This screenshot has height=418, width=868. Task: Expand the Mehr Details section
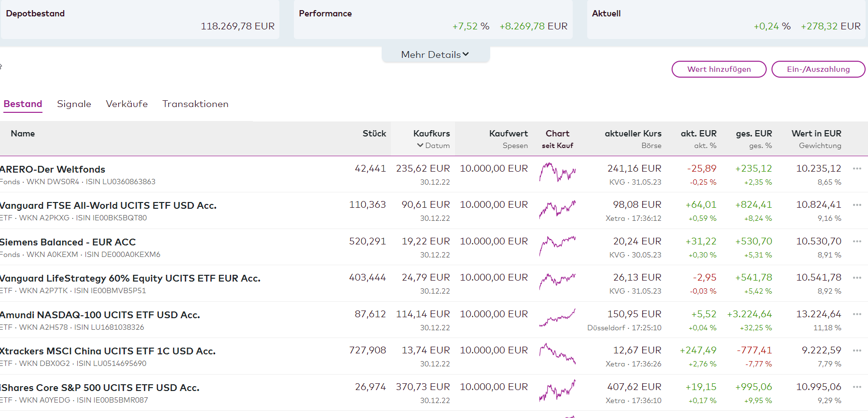pos(435,54)
